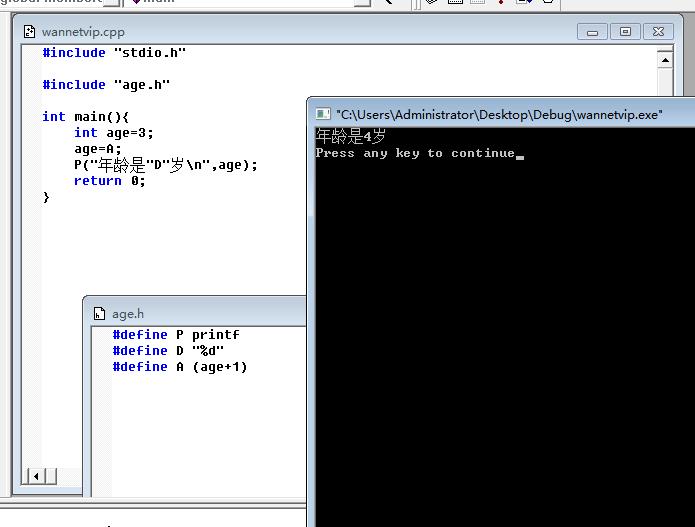Minimize the wannetvip.cpp editor window
Screen dimensions: 695x527
pos(592,32)
